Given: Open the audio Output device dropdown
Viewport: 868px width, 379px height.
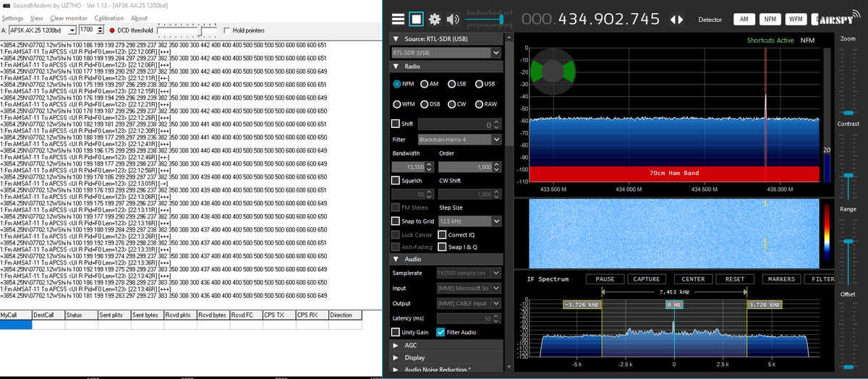Looking at the screenshot, I should coord(469,303).
